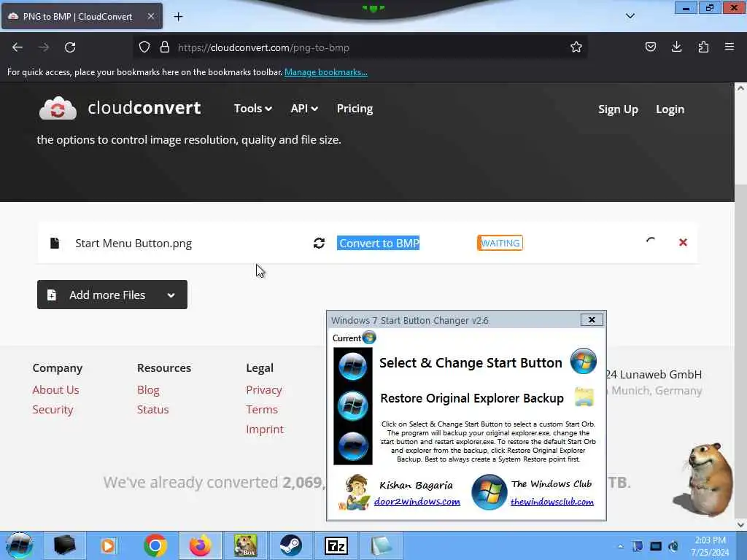
Task: Open the Security link
Action: pos(53,410)
